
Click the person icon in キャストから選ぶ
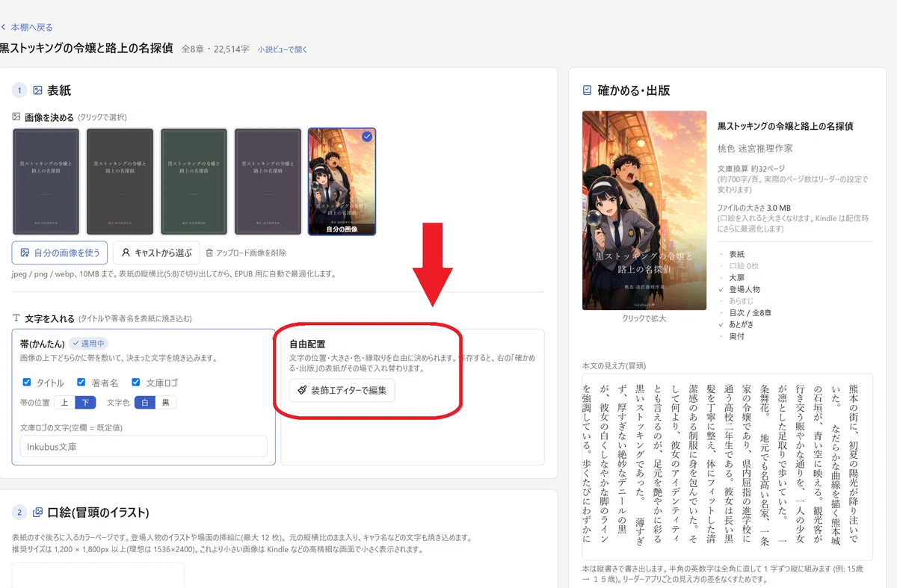tap(126, 253)
